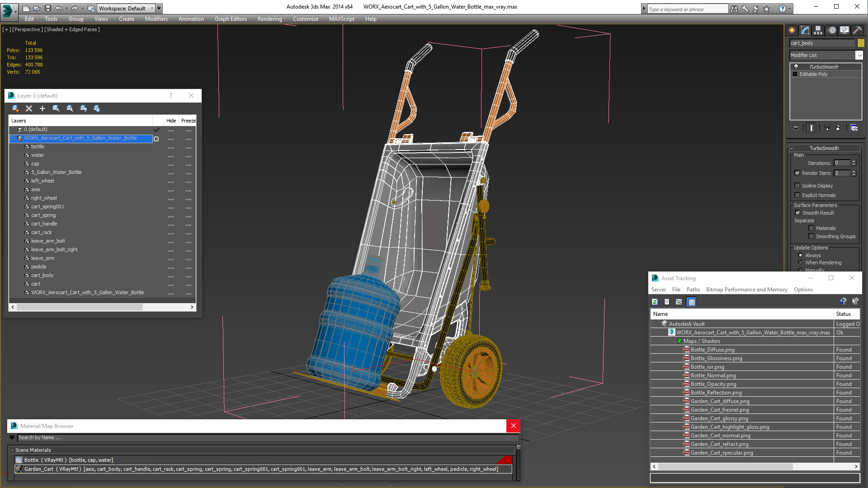Click Make Unique icon under modifier stack

[x=827, y=128]
